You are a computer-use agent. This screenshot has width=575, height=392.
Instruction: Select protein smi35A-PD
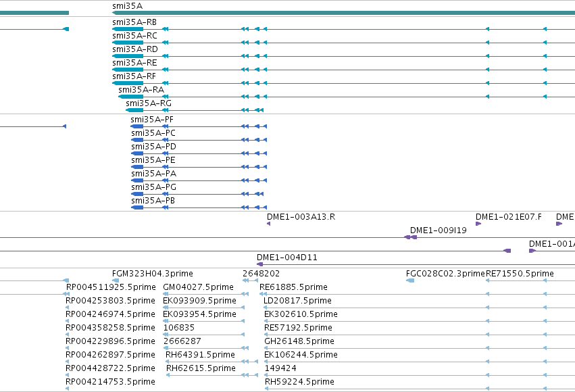[153, 147]
